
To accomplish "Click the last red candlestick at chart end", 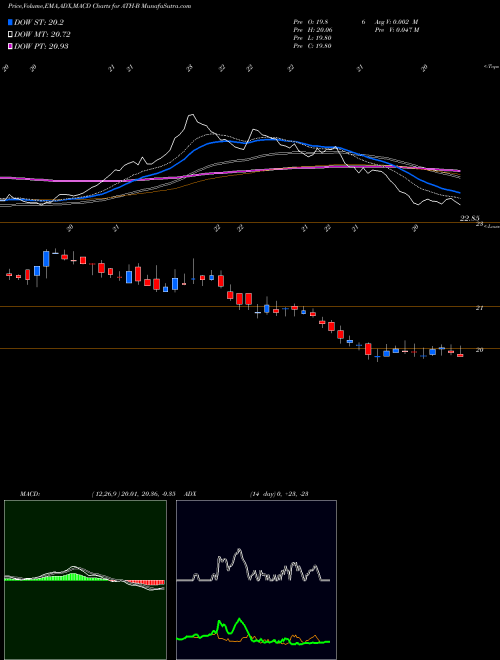I will point(460,355).
